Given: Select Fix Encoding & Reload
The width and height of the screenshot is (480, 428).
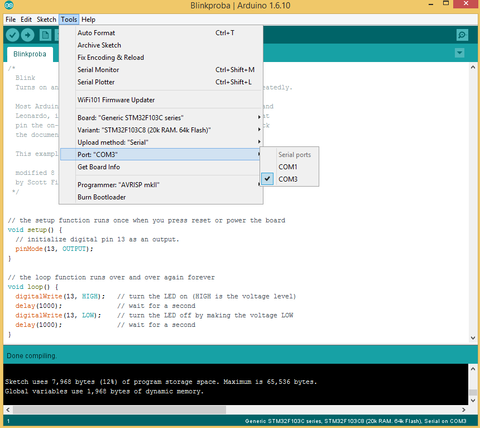Looking at the screenshot, I should point(161,57).
